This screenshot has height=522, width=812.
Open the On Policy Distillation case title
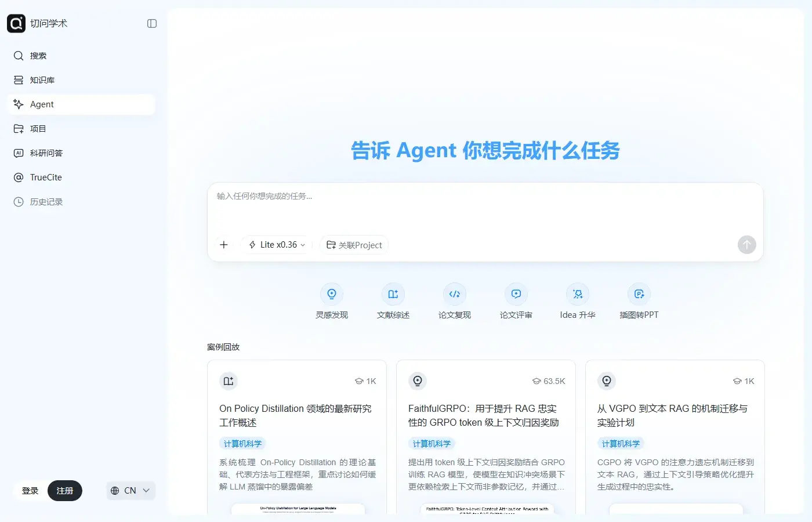click(x=296, y=416)
